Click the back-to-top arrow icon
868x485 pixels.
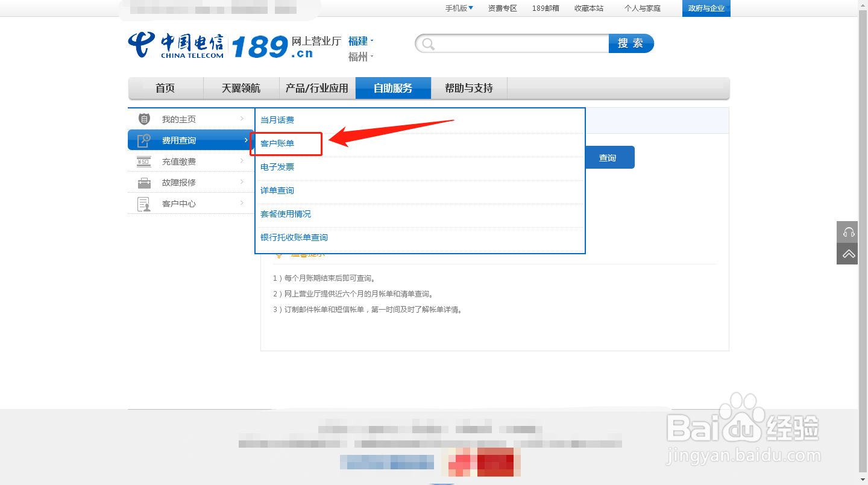(849, 254)
